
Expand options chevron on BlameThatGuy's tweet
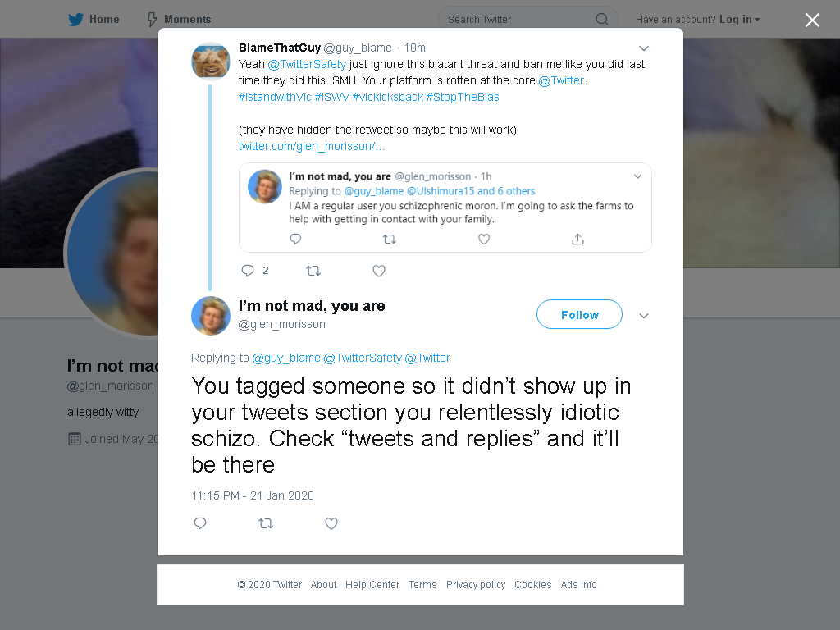pos(644,48)
